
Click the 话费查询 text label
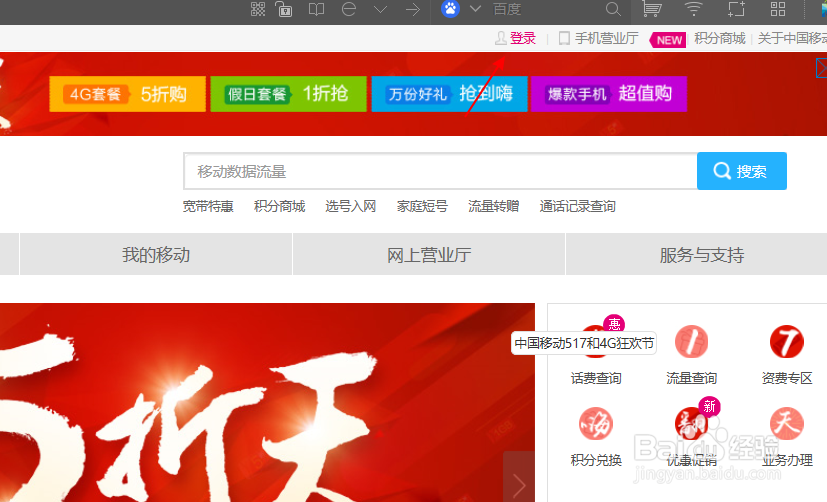coord(596,378)
